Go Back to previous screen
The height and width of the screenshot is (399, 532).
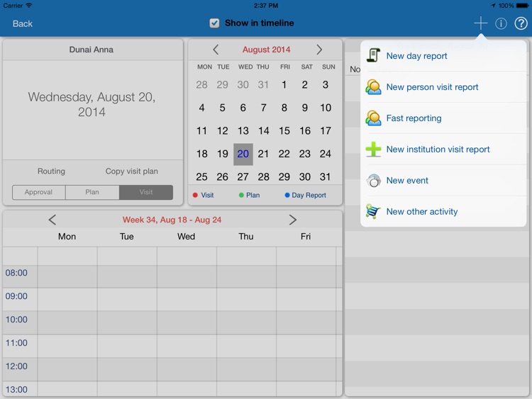click(23, 23)
